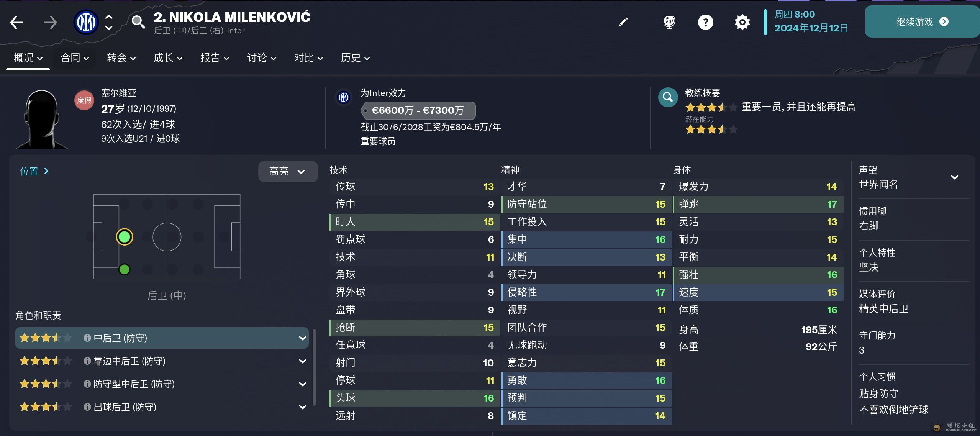Open the 成长 menu tab
The image size is (980, 436).
point(168,58)
